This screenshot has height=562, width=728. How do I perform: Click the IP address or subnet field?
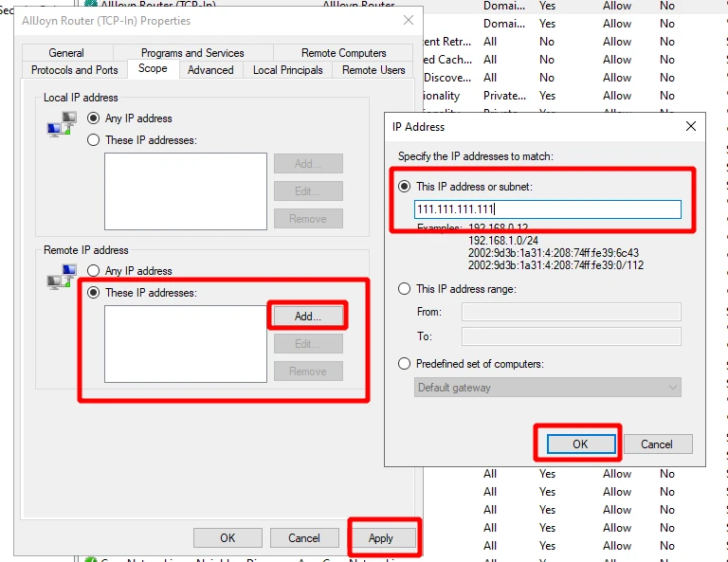(x=547, y=209)
